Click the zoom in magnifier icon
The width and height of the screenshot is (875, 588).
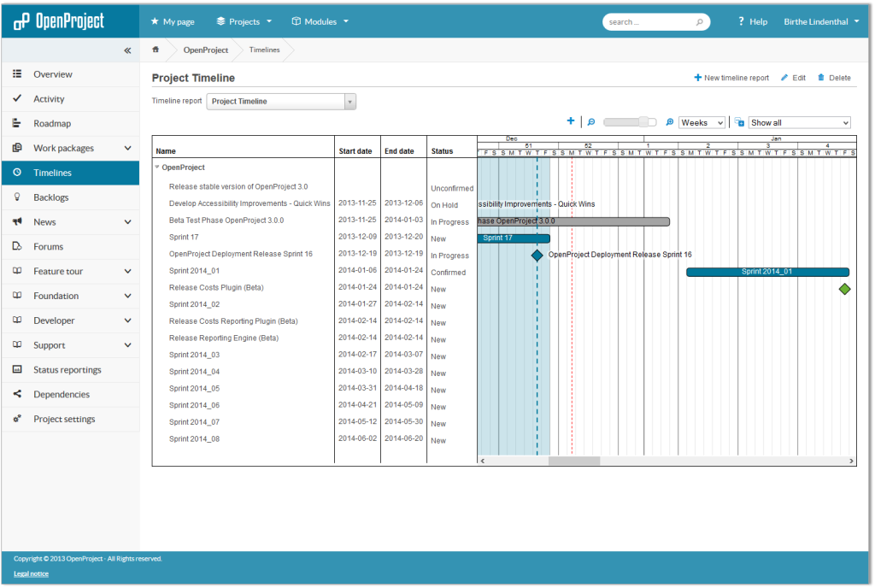coord(670,122)
